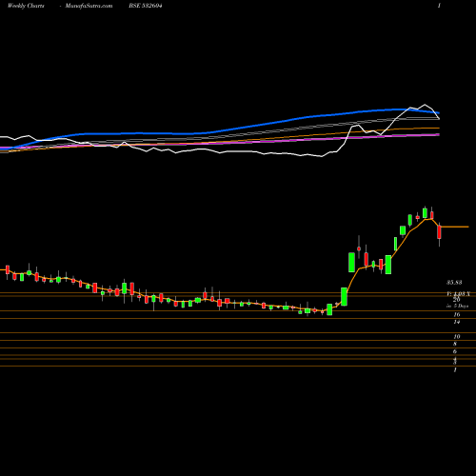This screenshot has width=476, height=476.
Task: Click the price axis label 1
Action: coord(455,369)
